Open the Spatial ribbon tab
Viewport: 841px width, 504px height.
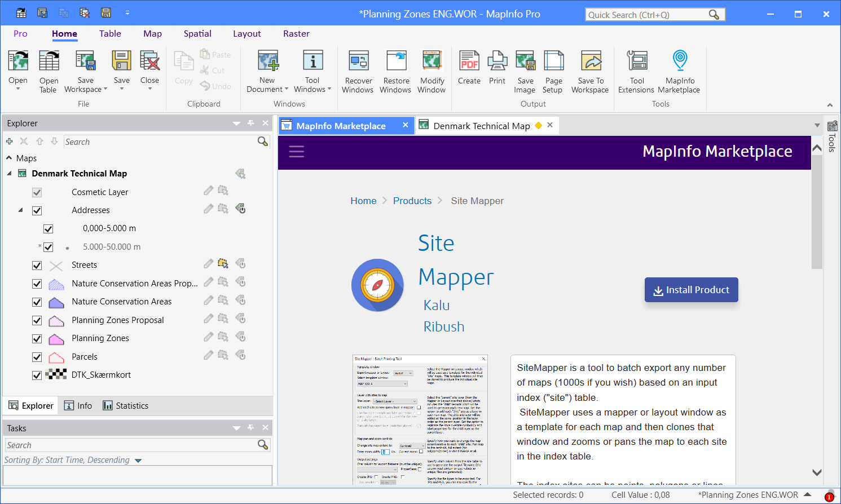click(x=197, y=34)
